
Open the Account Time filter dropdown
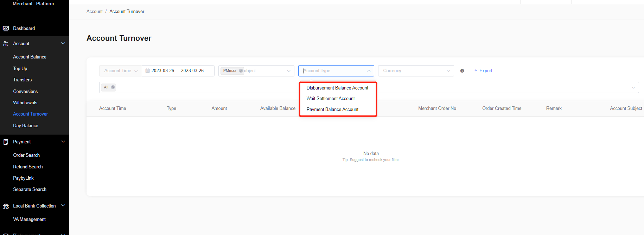point(121,71)
